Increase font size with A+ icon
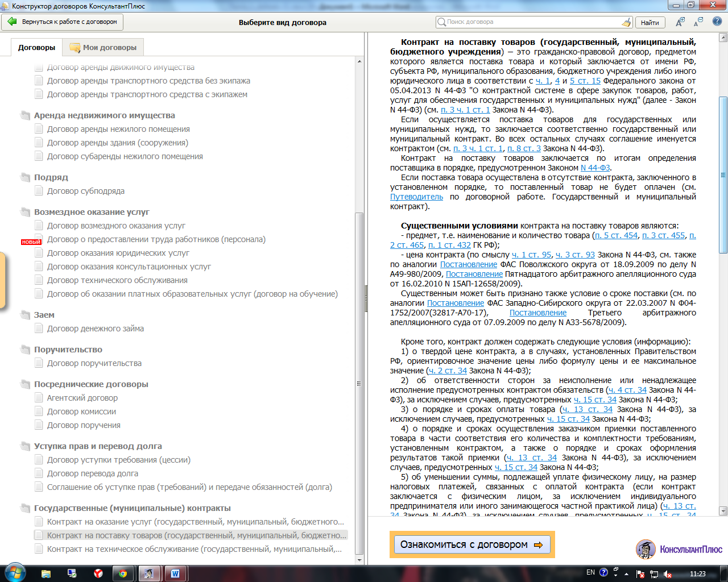728x582 pixels. 680,22
